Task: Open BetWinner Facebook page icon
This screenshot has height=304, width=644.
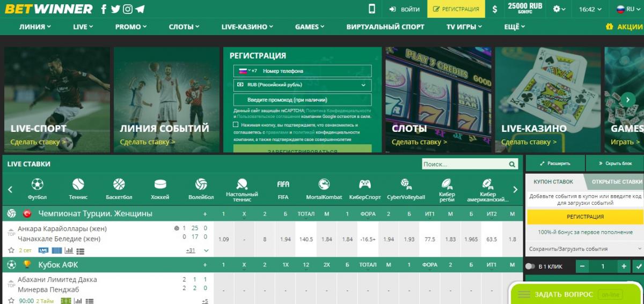Action: point(104,9)
